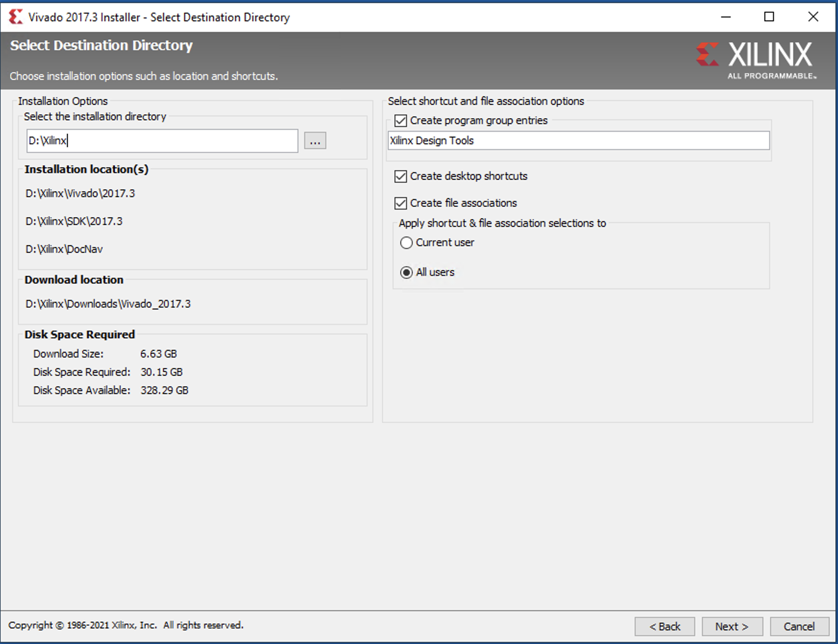
Task: Toggle the Create desktop shortcuts checkbox
Action: (x=400, y=176)
